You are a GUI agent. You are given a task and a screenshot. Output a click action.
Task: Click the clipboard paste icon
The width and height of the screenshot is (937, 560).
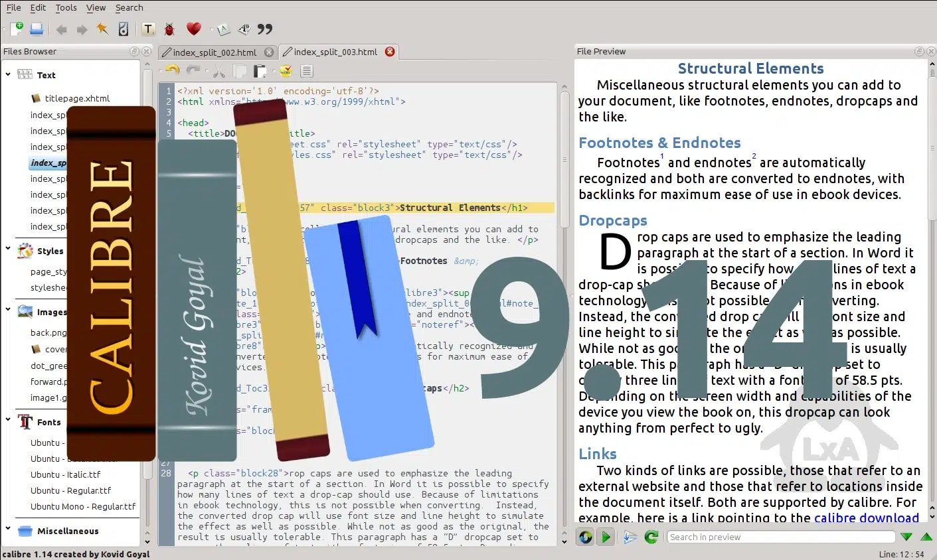pyautogui.click(x=260, y=70)
